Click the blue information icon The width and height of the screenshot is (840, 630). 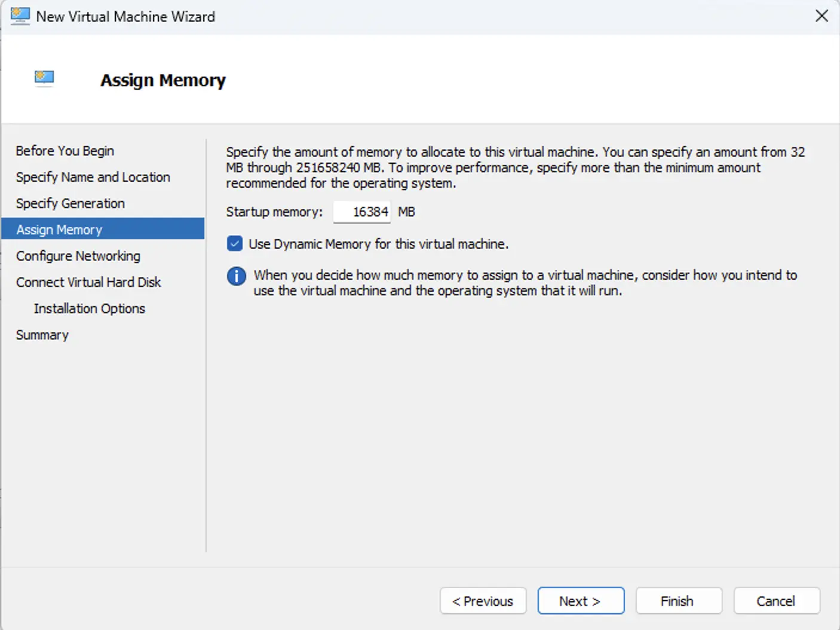pos(236,276)
